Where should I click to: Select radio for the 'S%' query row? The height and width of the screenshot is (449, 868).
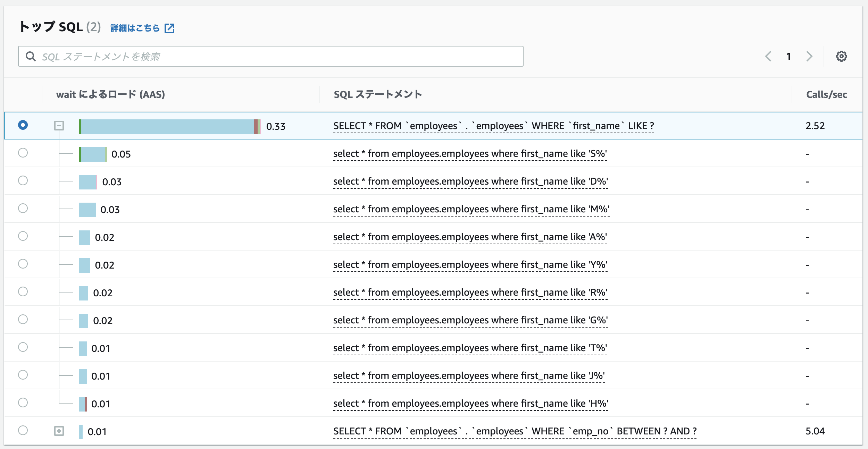(x=23, y=153)
